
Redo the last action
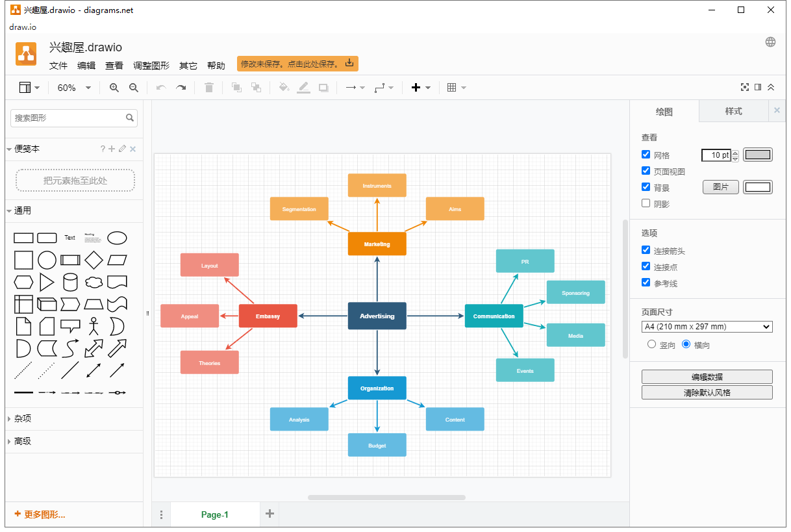click(181, 88)
